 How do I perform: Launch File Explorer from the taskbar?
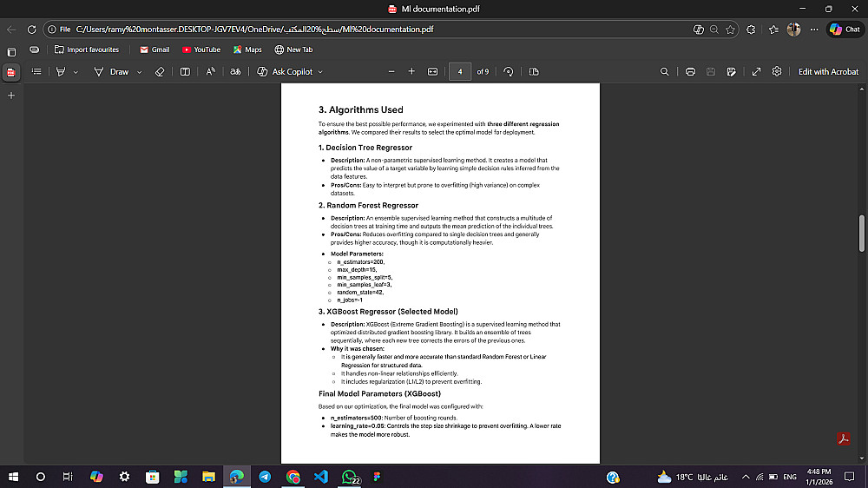pos(208,477)
